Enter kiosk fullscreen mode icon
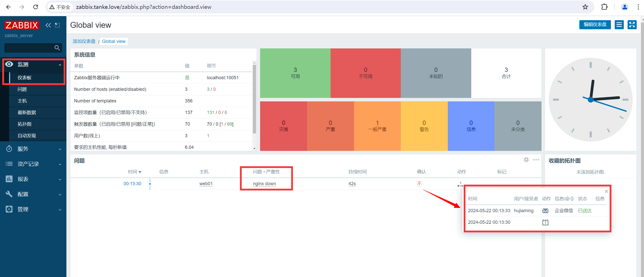 tap(632, 25)
